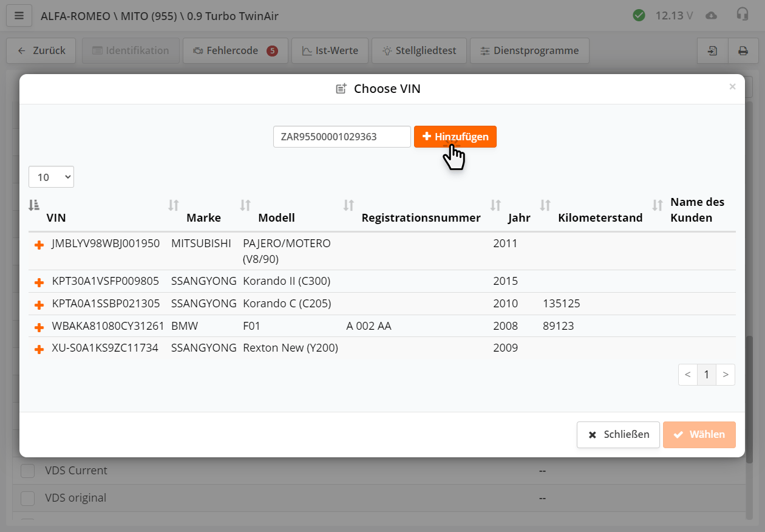The image size is (765, 532).
Task: Click the green connection status icon
Action: click(x=639, y=16)
